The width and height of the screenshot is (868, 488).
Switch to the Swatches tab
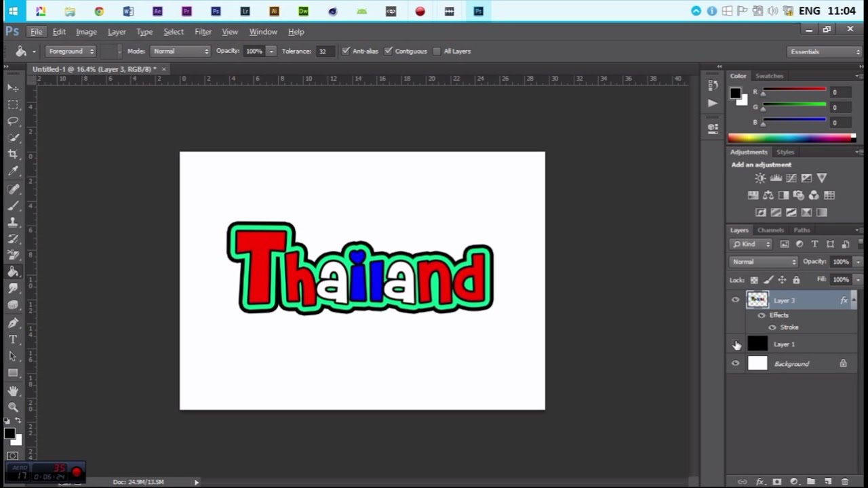click(769, 76)
